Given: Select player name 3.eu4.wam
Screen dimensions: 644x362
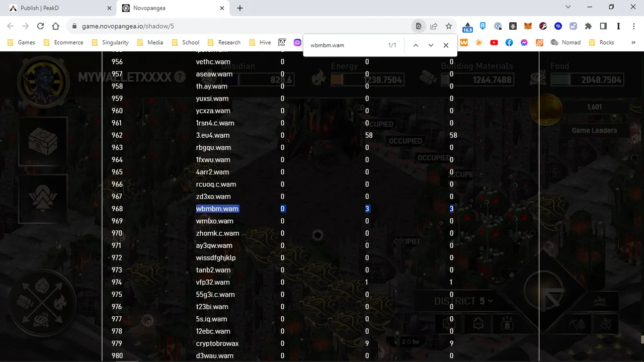Looking at the screenshot, I should [213, 135].
